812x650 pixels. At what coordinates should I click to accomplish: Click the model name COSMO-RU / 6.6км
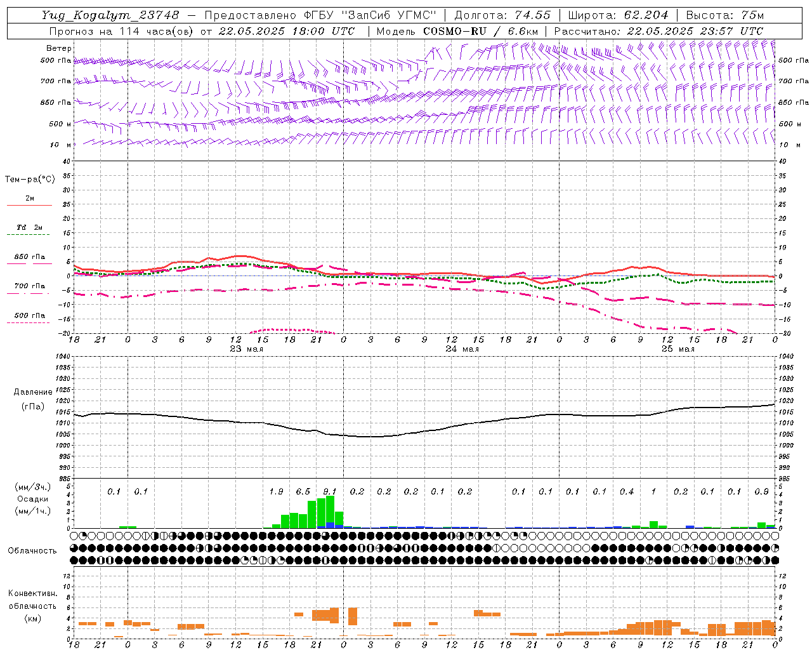(481, 31)
